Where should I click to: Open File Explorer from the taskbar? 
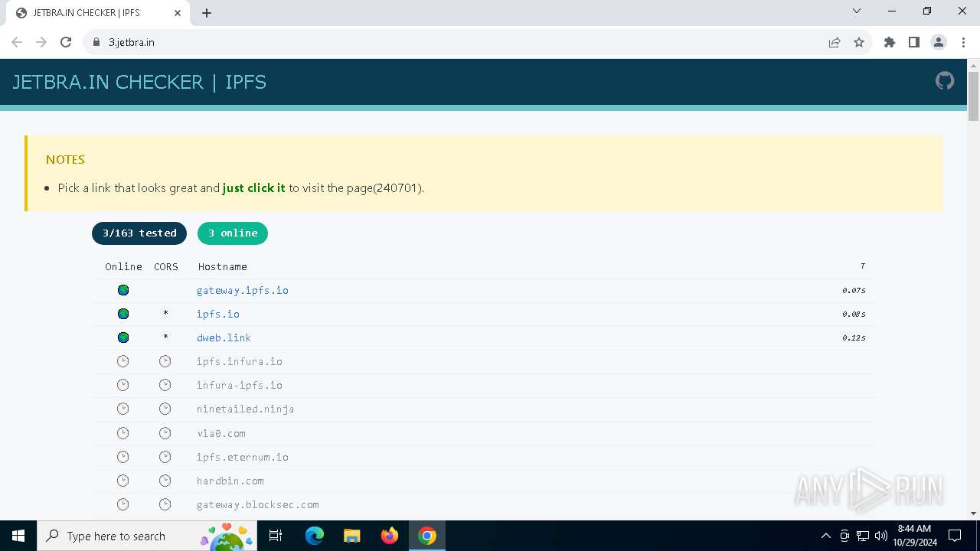[x=352, y=536]
